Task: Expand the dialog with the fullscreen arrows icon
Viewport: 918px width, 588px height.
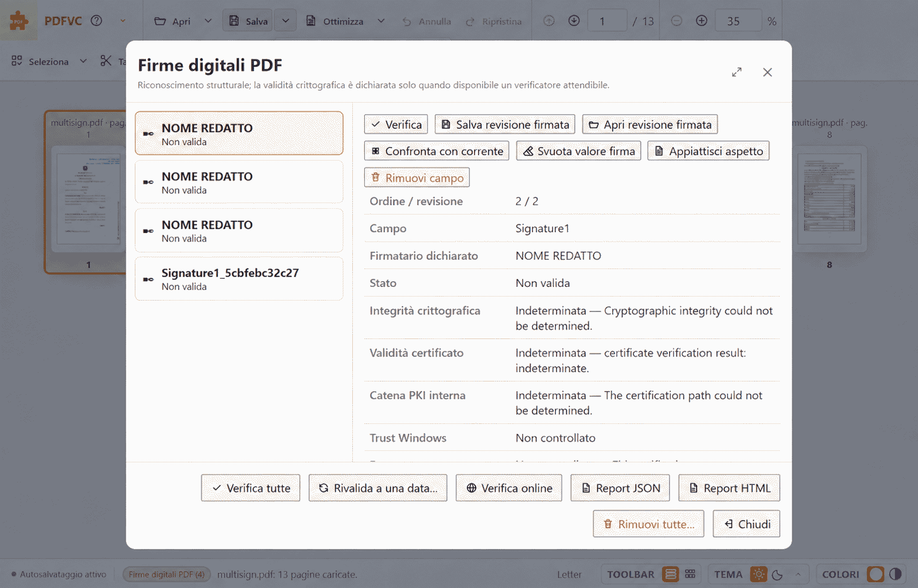Action: coord(737,72)
